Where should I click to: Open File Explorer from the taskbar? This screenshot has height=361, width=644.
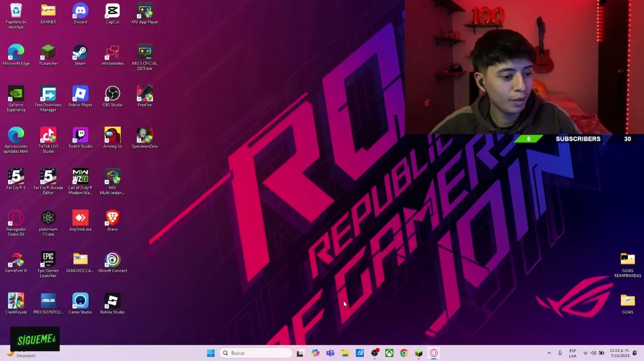click(x=345, y=353)
